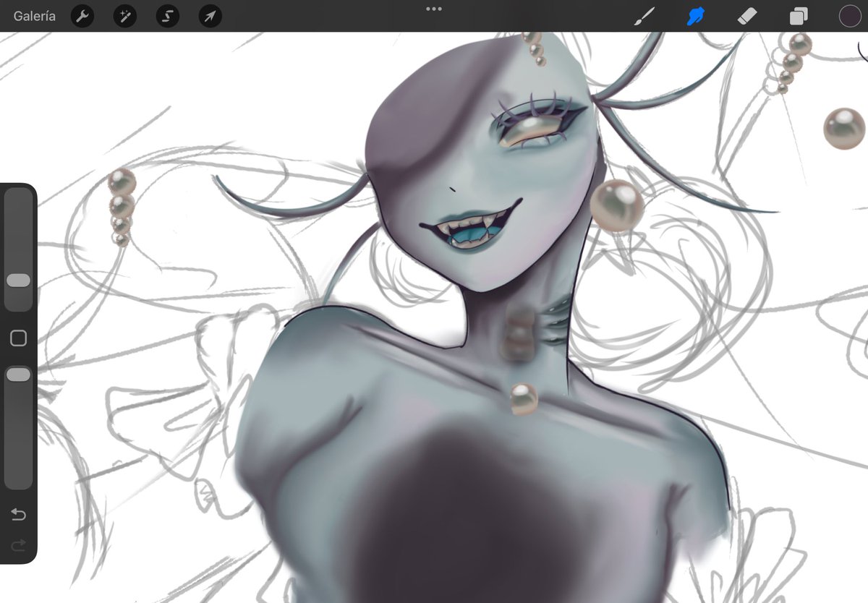
Task: Open the Actions menu with the wrench icon
Action: 82,15
